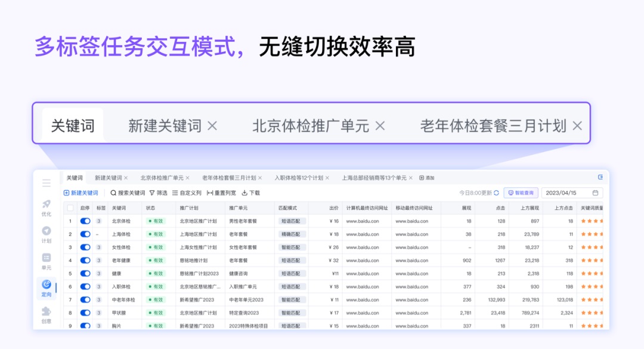
Task: Click the 智能查询 button
Action: click(521, 193)
